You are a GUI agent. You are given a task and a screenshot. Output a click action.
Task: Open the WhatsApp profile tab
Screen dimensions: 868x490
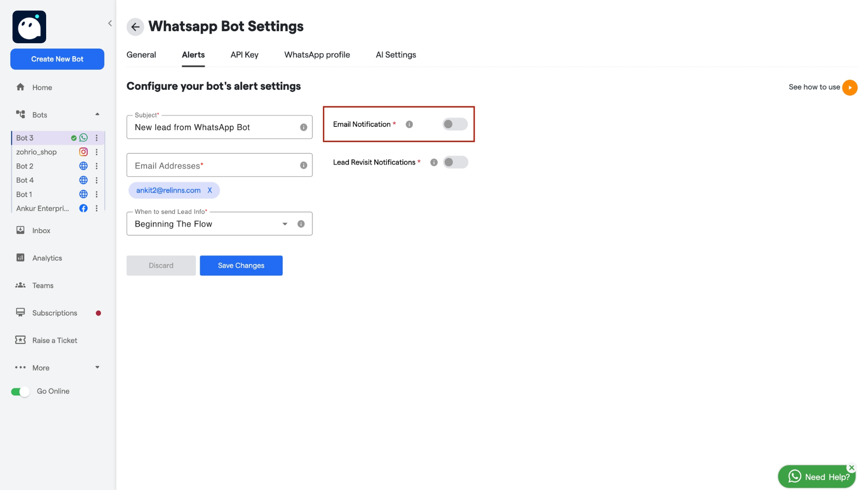317,55
